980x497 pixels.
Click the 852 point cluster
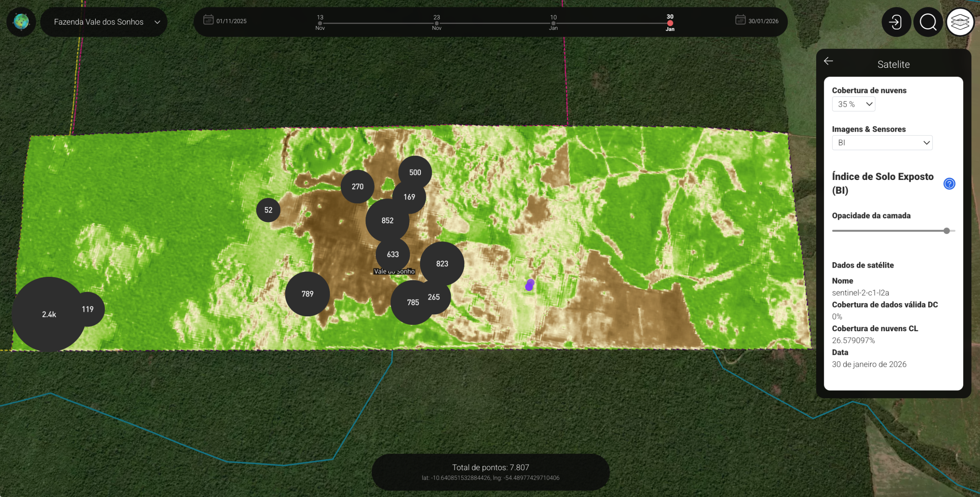click(387, 221)
